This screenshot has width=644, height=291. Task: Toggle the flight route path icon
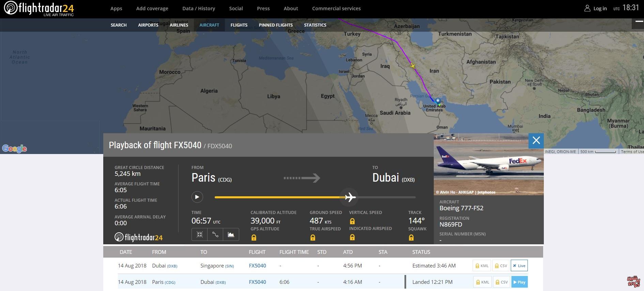[215, 234]
